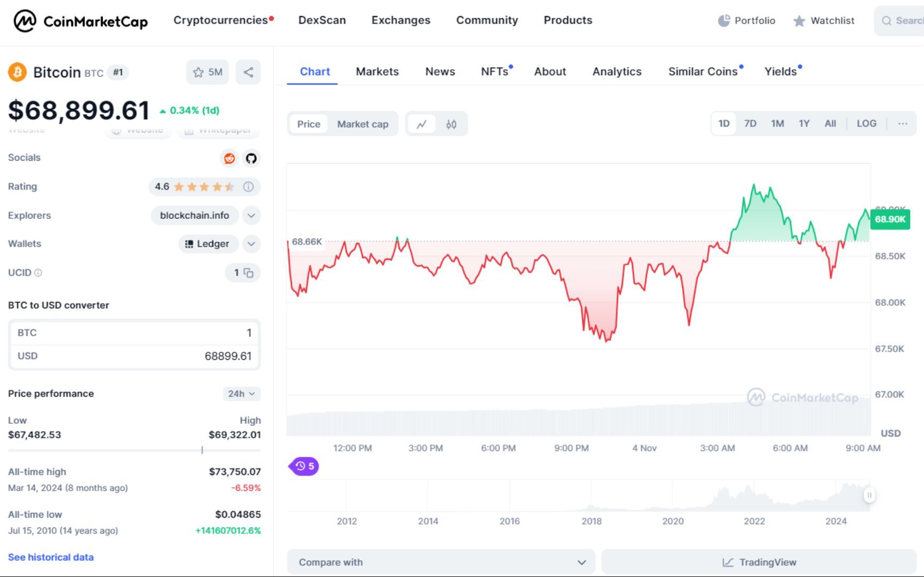The width and height of the screenshot is (924, 577).
Task: Expand the Wallets list beyond Ledger
Action: click(251, 244)
